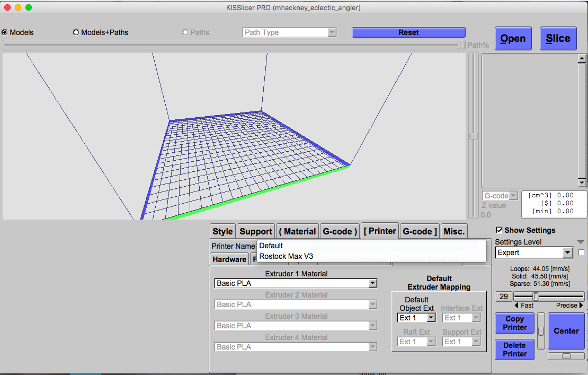Click the Fast left-arrow speed indicator
Viewport: 588px width, 375px height.
(x=516, y=306)
